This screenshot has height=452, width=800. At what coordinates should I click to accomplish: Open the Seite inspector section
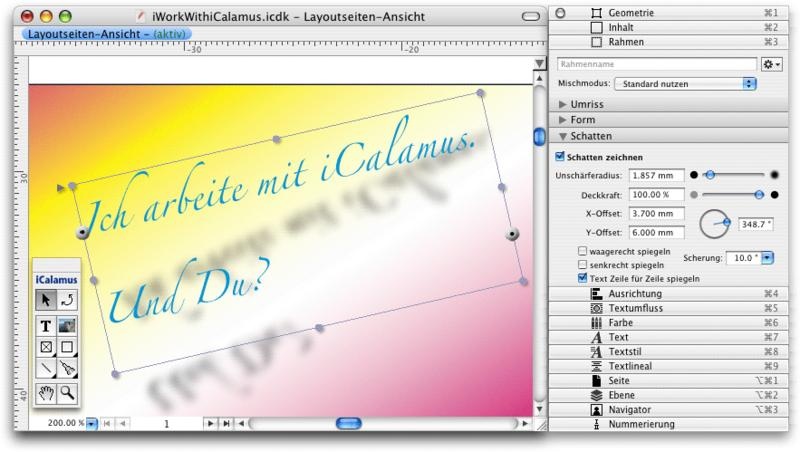click(x=668, y=381)
